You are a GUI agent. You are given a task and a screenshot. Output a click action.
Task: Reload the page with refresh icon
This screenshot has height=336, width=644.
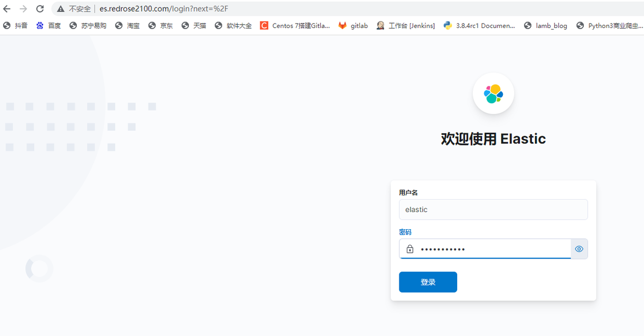[40, 9]
